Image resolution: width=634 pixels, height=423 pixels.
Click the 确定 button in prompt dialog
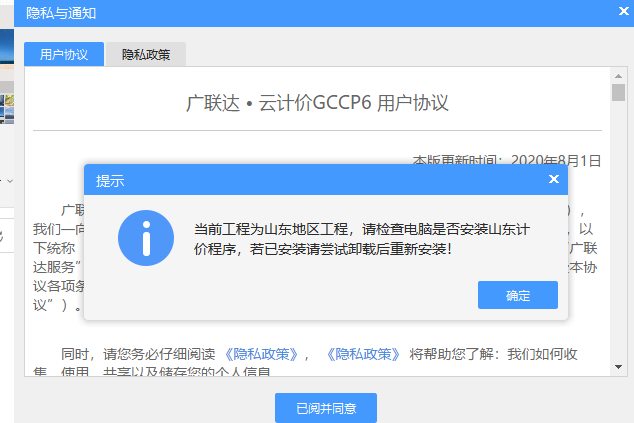coord(518,295)
